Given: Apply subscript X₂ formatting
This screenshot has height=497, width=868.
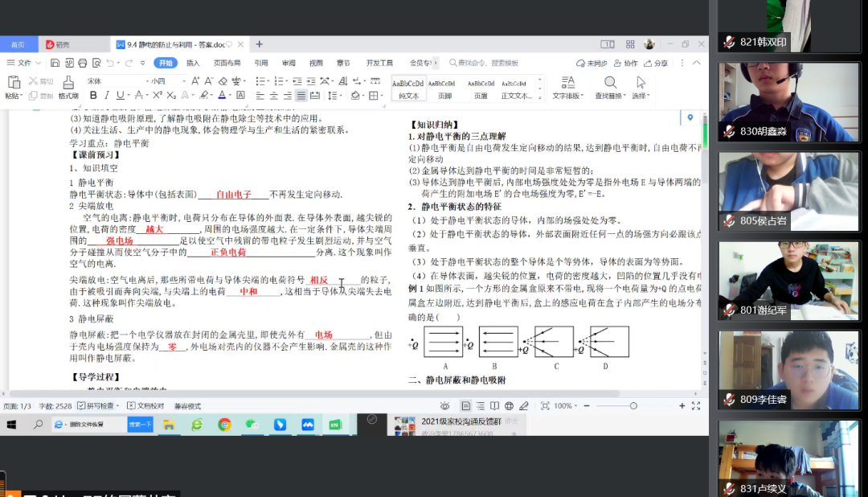Looking at the screenshot, I should pos(171,96).
